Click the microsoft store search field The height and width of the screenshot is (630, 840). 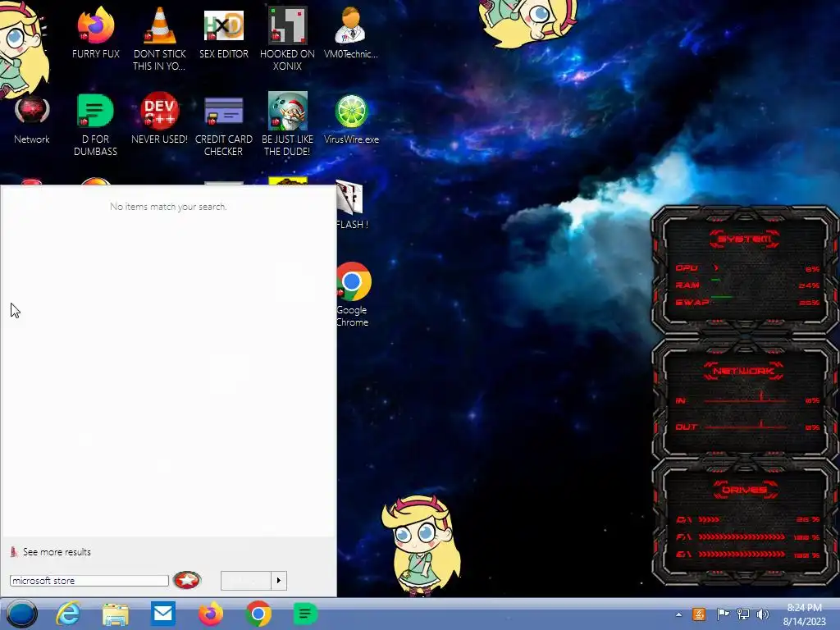point(89,581)
